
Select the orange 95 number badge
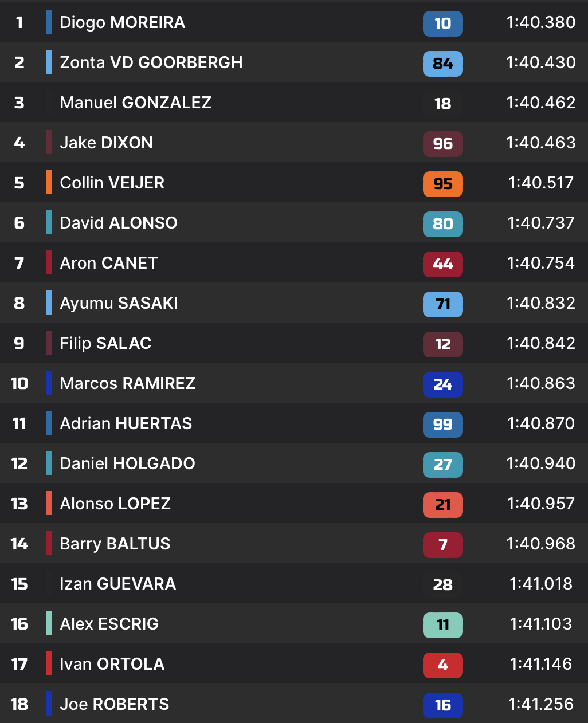pos(442,184)
